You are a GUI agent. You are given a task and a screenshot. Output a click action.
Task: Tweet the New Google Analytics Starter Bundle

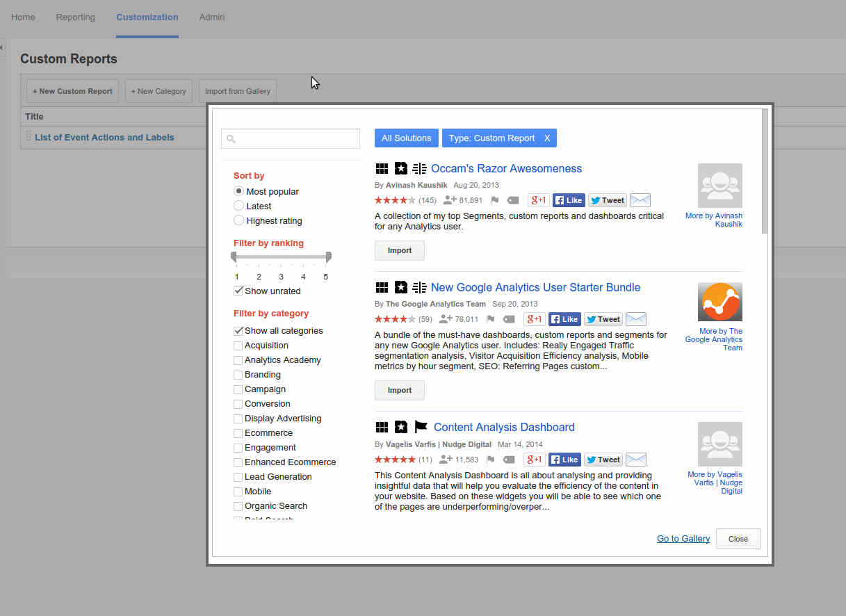pyautogui.click(x=603, y=319)
